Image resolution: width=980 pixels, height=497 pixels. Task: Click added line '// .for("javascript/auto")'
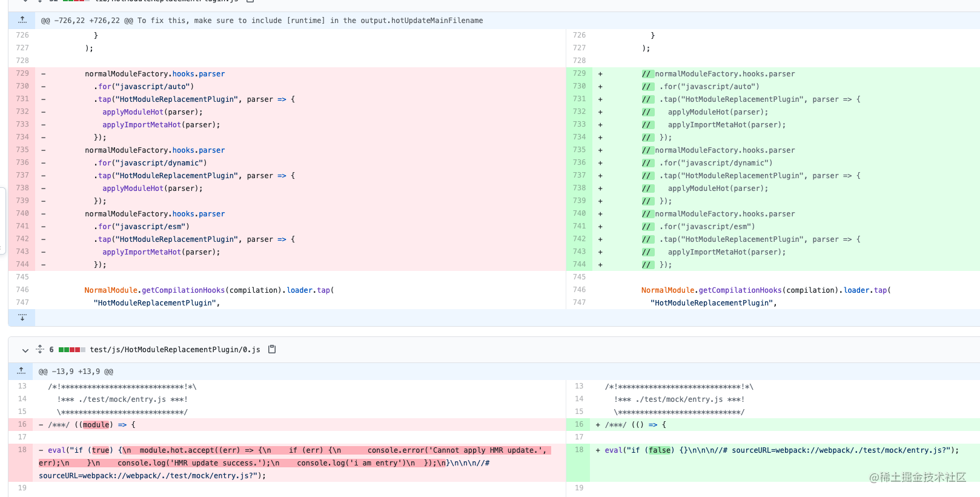(x=700, y=87)
